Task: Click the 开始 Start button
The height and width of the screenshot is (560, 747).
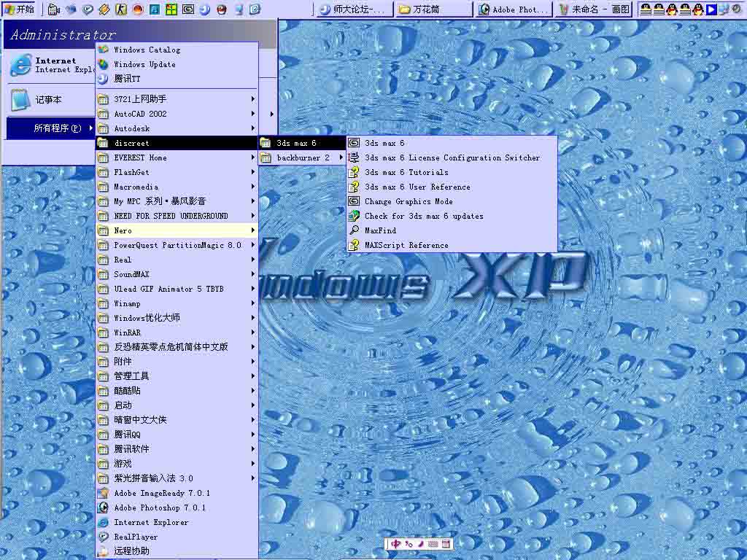Action: pyautogui.click(x=20, y=9)
